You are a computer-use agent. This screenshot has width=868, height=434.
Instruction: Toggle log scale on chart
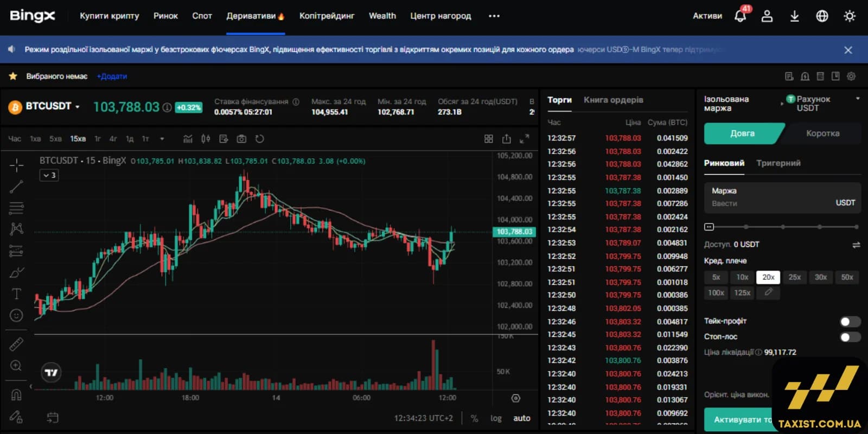[496, 418]
